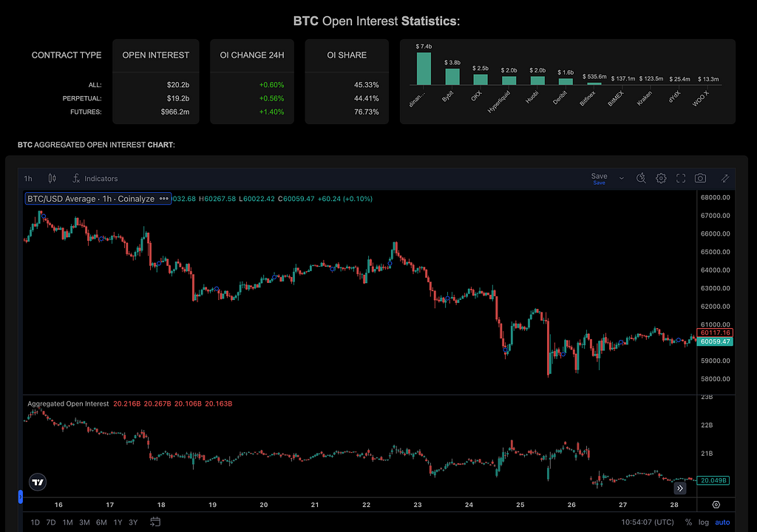Jump to latest bar with double-arrow button
Image resolution: width=757 pixels, height=532 pixels.
(680, 488)
